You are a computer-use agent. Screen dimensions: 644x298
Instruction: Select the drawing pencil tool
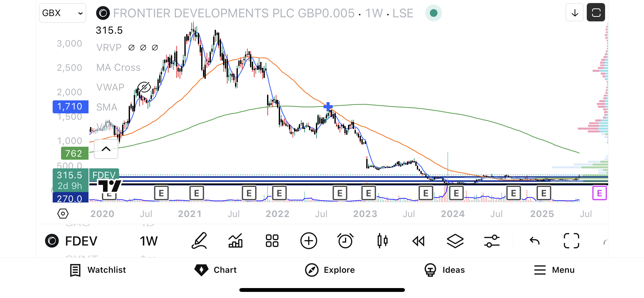pos(199,240)
